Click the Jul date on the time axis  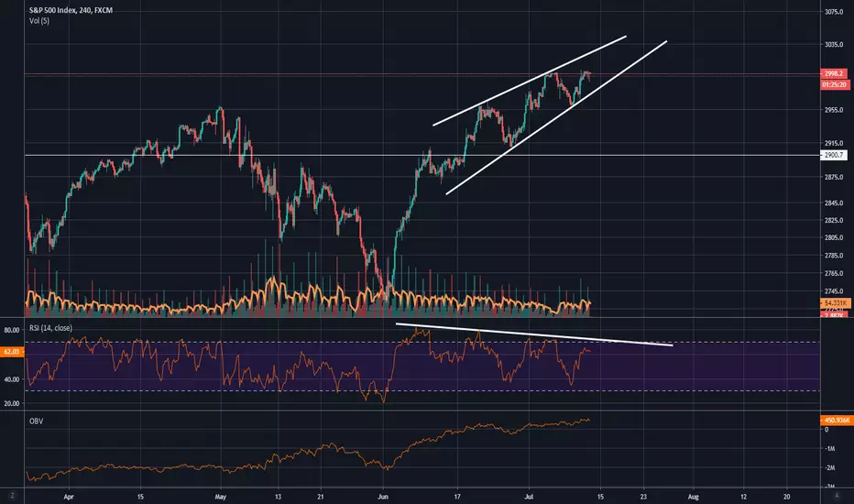(529, 497)
